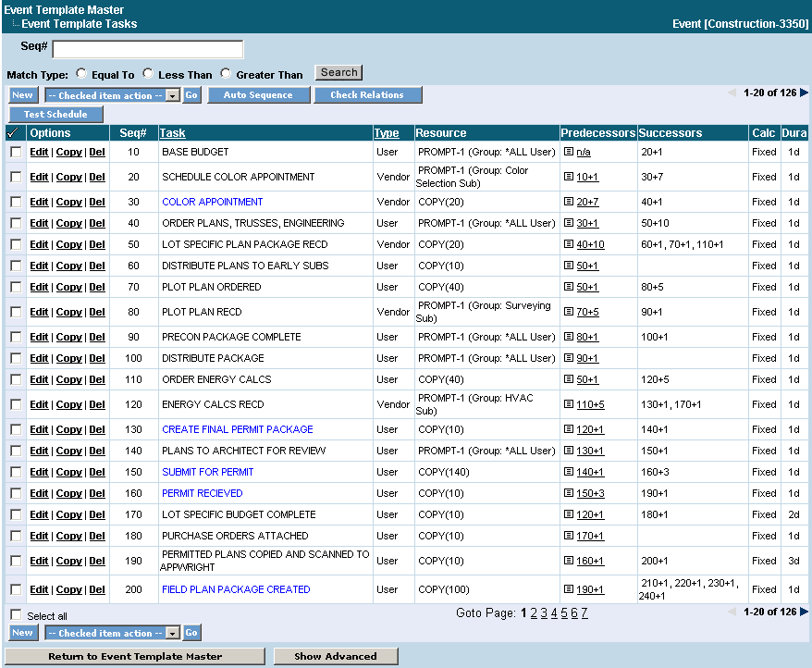Viewport: 812px width, 668px height.
Task: Click the check-all icon in table header
Action: pos(15,133)
